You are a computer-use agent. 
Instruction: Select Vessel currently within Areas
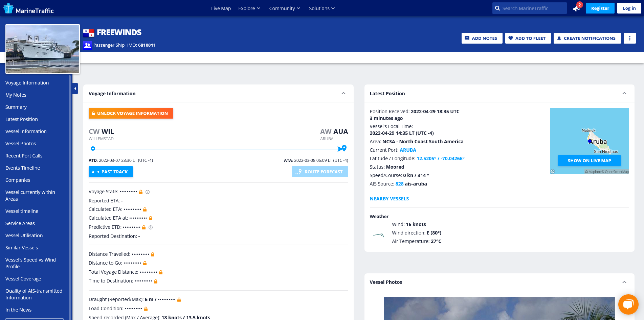(x=30, y=196)
